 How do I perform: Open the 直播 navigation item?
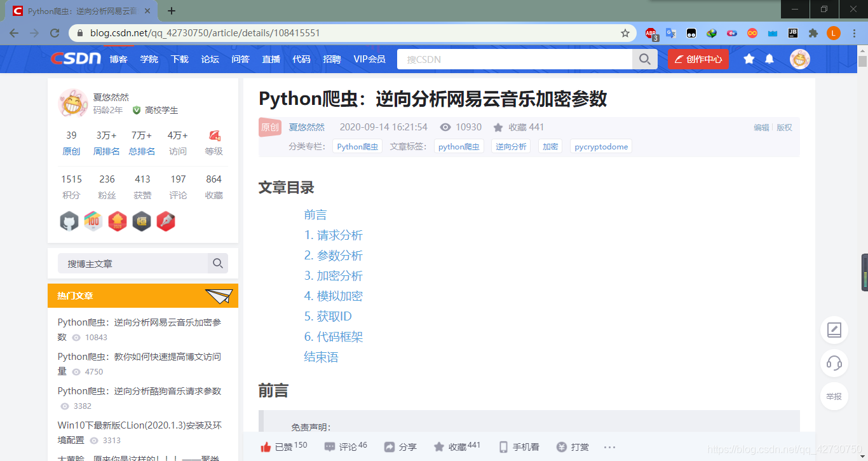271,59
